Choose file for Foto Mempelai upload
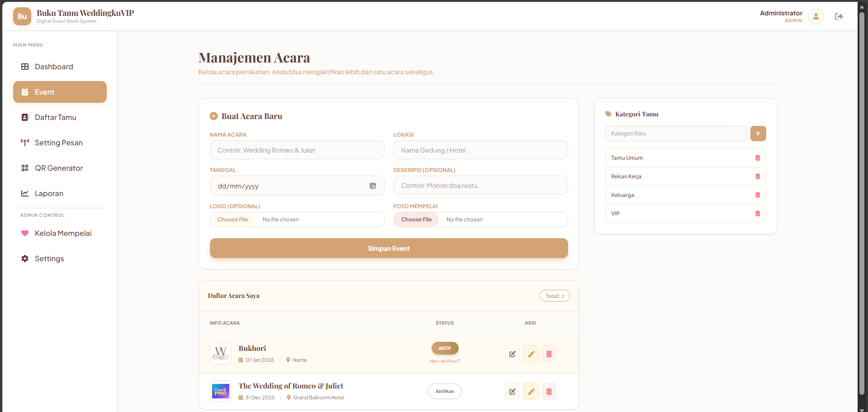The image size is (868, 412). (x=416, y=220)
